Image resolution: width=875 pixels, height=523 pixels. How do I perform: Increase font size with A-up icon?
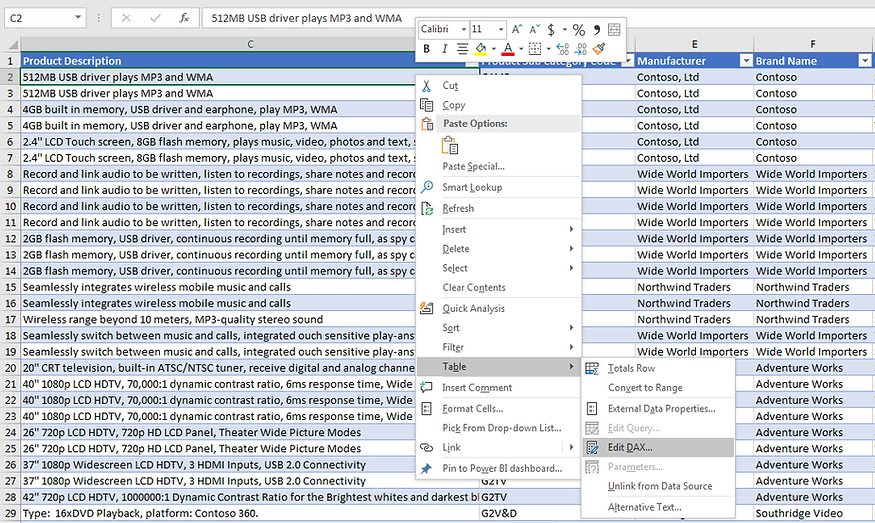click(517, 29)
